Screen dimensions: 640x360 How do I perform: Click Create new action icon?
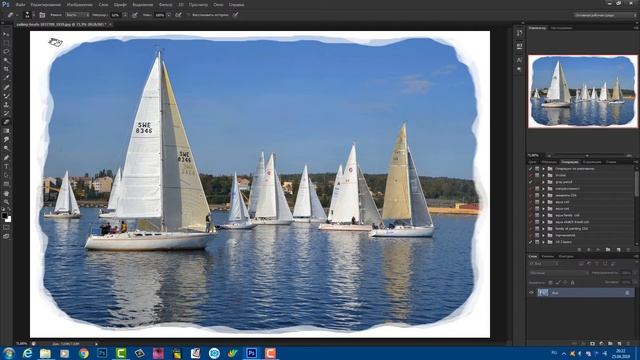618,249
